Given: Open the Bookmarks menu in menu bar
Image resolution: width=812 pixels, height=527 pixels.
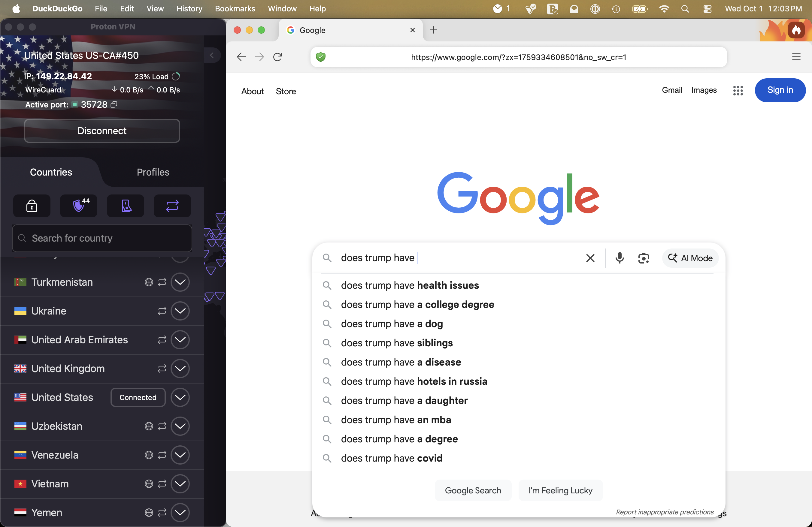Looking at the screenshot, I should [x=235, y=8].
